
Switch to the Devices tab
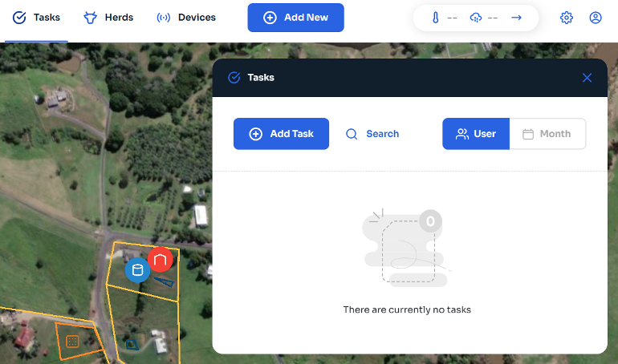(x=185, y=18)
